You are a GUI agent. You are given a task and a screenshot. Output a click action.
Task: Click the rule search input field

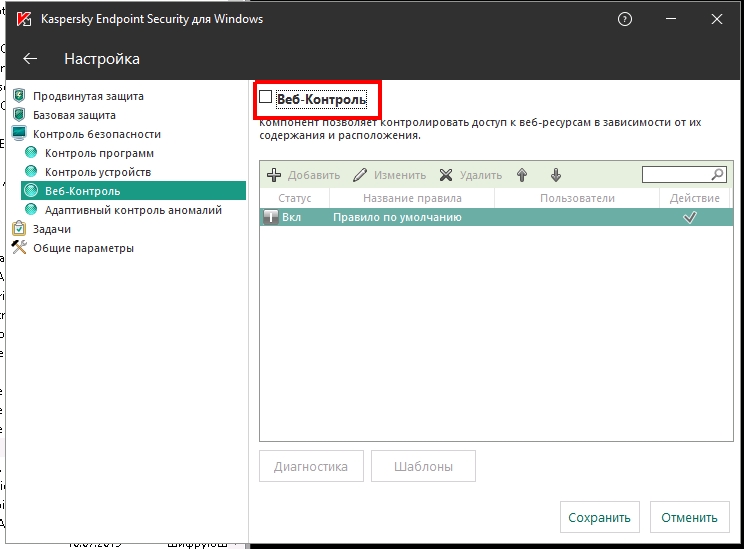[x=675, y=174]
